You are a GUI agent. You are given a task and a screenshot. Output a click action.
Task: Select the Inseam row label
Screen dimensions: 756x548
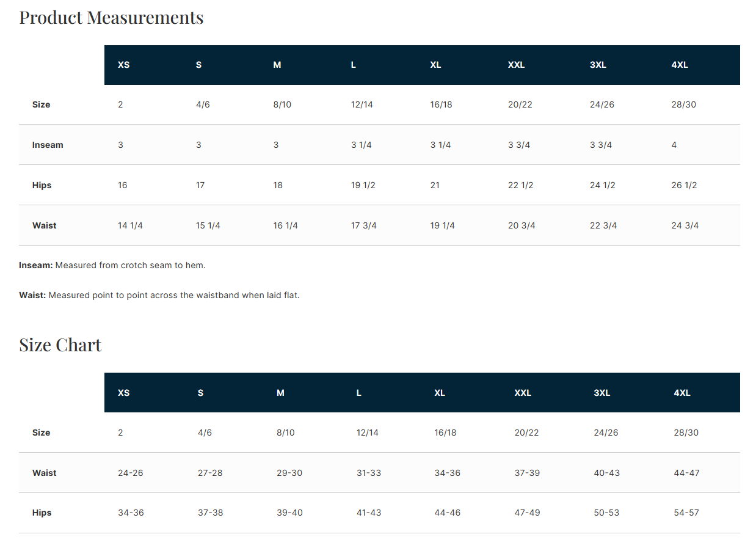(x=48, y=145)
